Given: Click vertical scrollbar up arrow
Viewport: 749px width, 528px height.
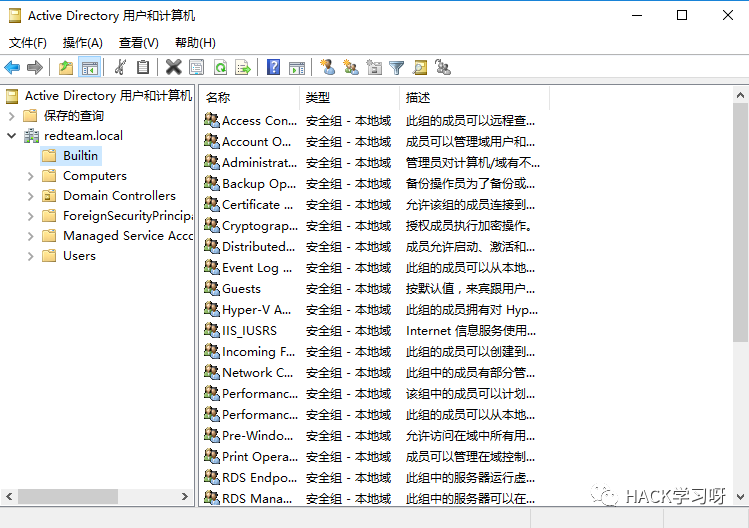Looking at the screenshot, I should click(x=740, y=95).
